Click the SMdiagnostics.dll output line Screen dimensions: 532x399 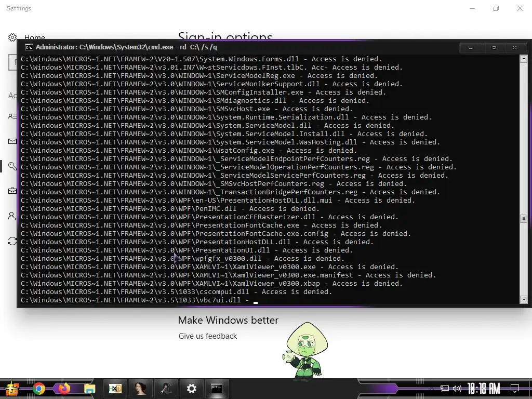click(x=195, y=100)
